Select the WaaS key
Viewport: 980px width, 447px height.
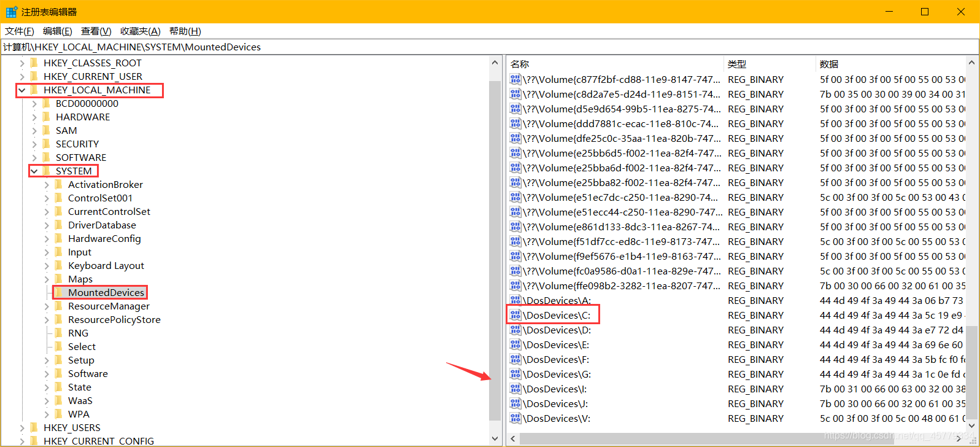point(80,400)
